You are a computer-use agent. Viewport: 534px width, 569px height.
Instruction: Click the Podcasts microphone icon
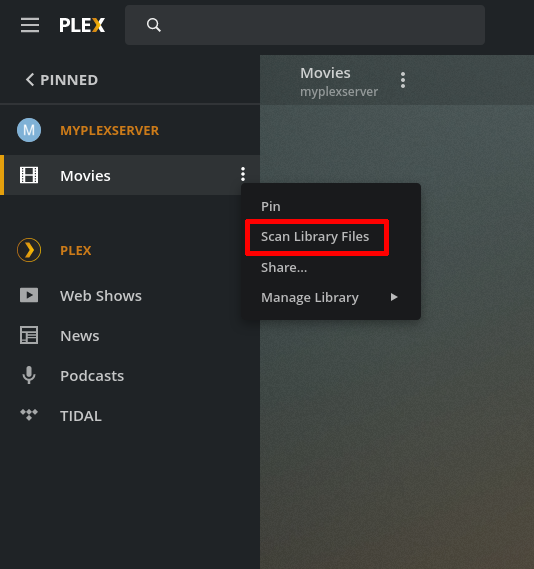coord(29,375)
